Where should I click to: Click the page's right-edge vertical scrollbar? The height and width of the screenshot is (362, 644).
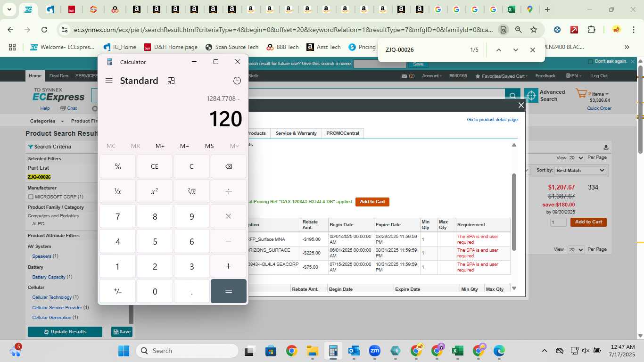(x=640, y=109)
